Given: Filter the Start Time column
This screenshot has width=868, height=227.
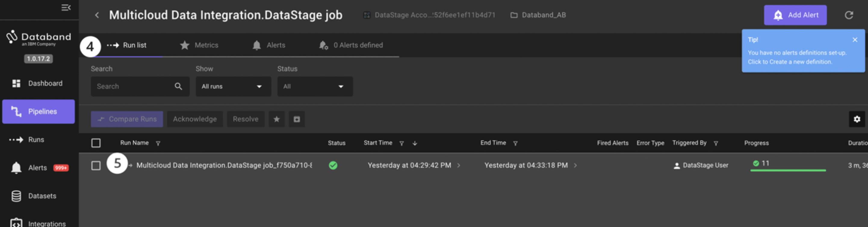Looking at the screenshot, I should [401, 143].
